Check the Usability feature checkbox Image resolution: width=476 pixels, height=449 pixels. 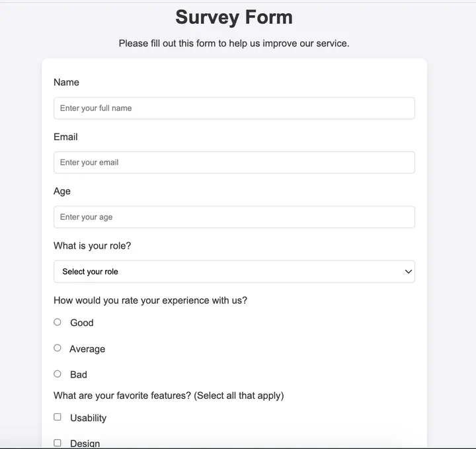[x=58, y=417]
